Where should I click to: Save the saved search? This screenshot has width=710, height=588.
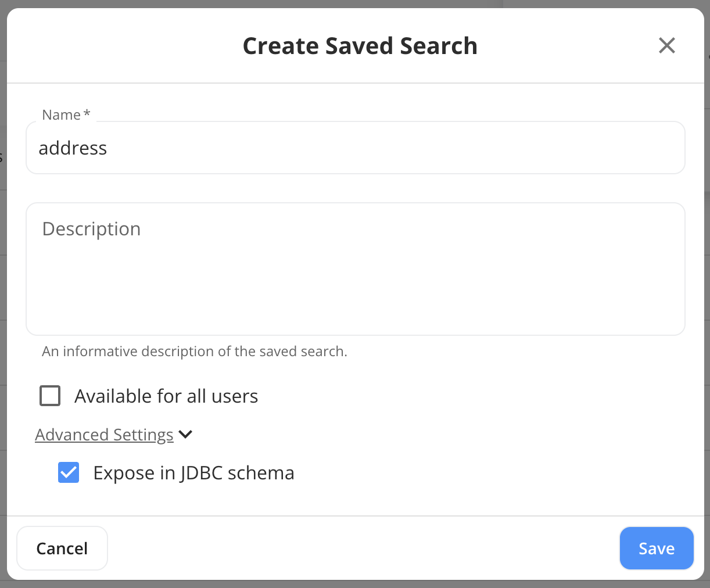click(657, 548)
